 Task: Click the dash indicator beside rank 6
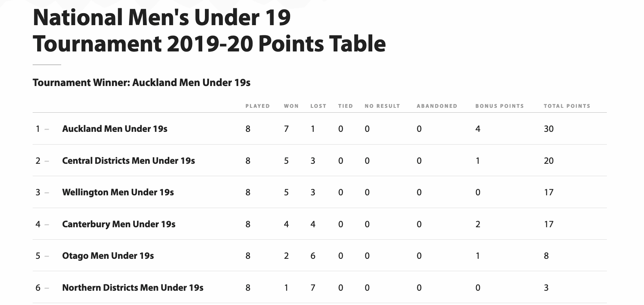47,288
